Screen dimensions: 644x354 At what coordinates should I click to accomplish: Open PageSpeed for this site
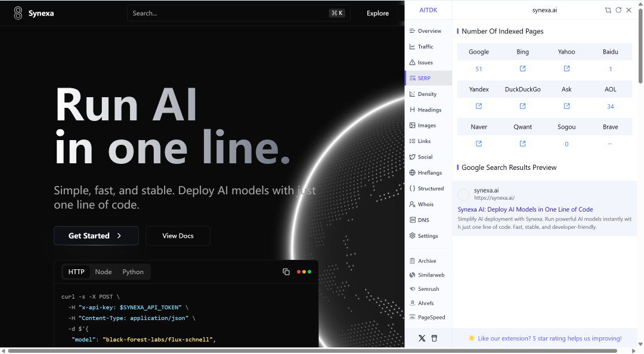coord(428,318)
